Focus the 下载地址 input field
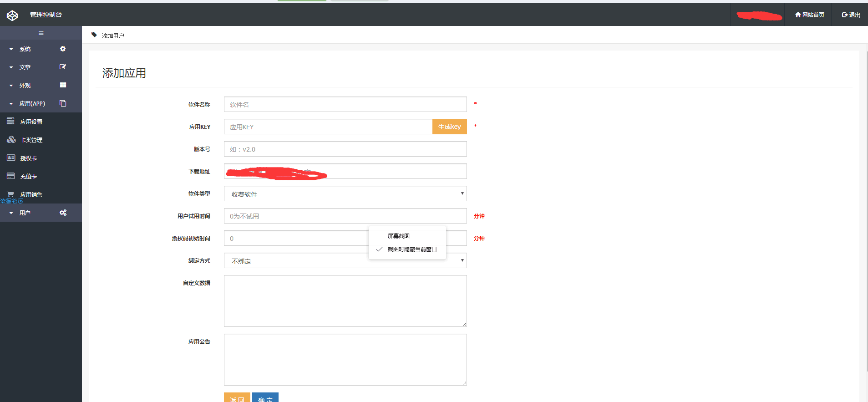 (345, 171)
